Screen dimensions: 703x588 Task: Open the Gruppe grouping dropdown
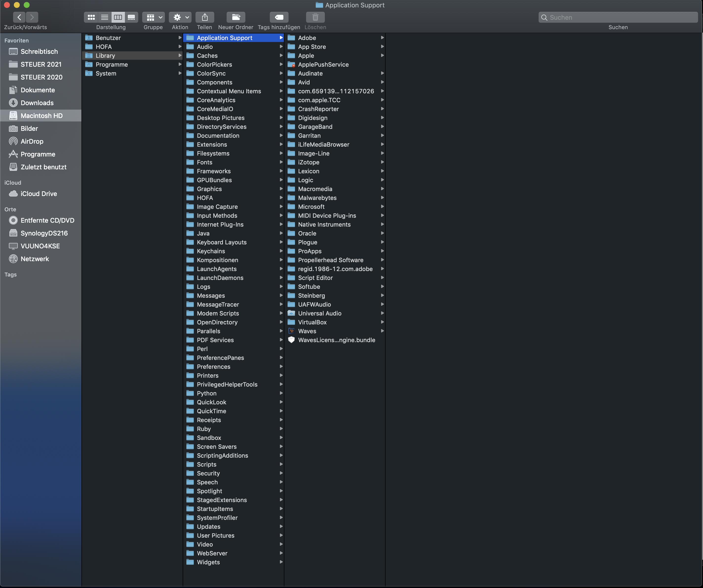point(153,17)
